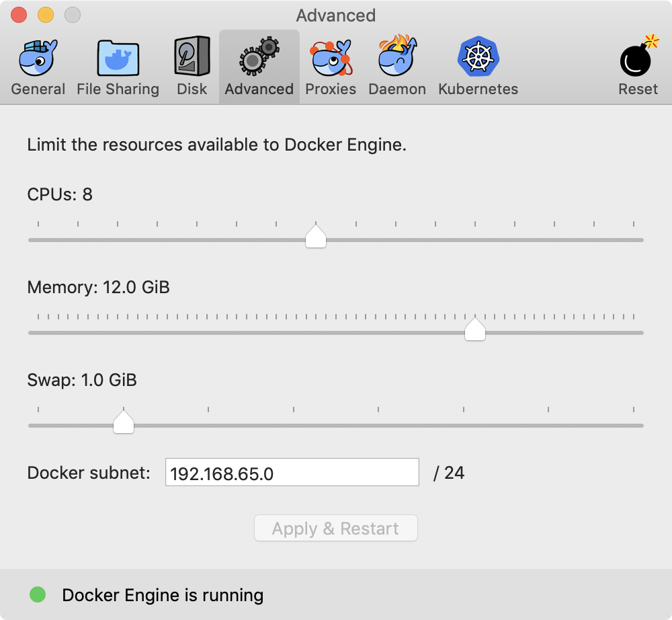Click the 'CPUs: 8' label
Viewport: 672px width, 620px height.
point(60,194)
